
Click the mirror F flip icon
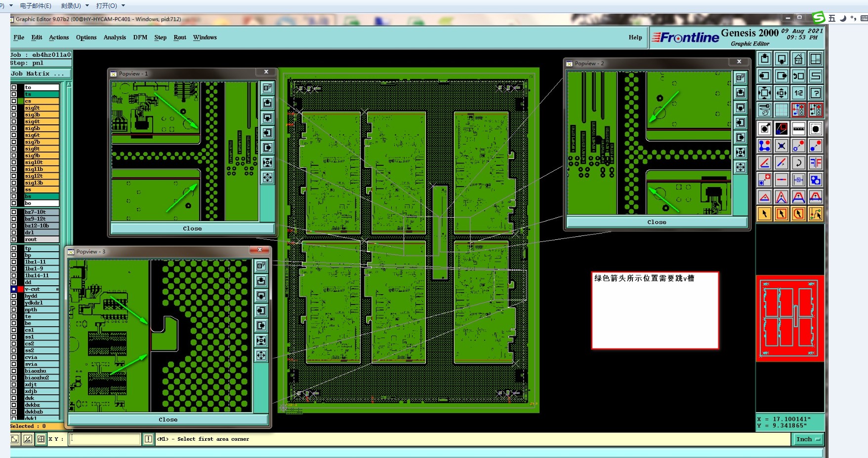(x=815, y=163)
